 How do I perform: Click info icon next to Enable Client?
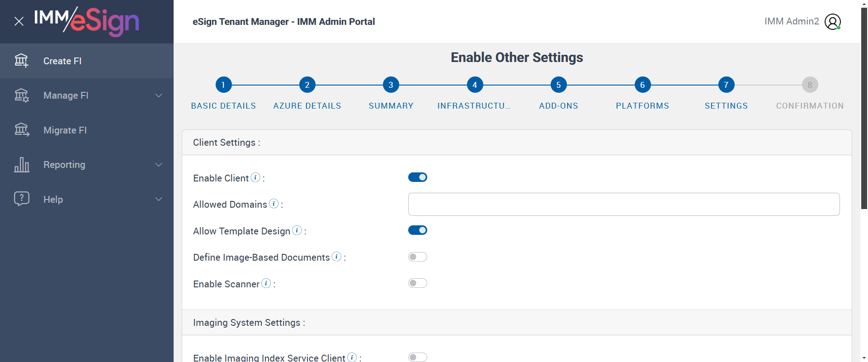click(255, 177)
